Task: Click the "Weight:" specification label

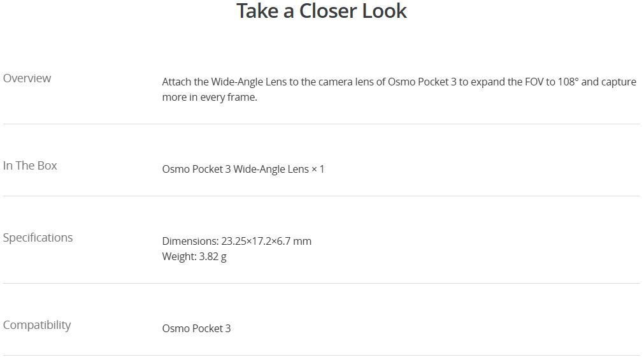Action: (x=179, y=257)
